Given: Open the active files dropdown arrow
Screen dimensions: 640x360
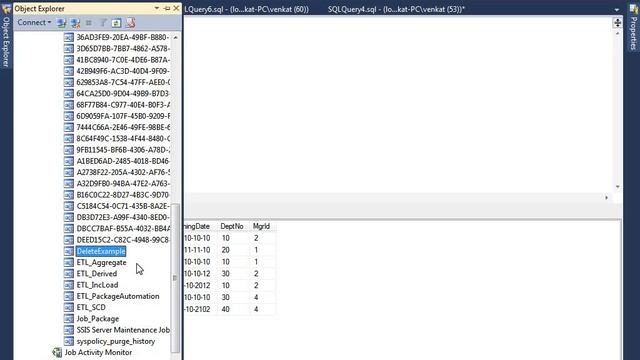Looking at the screenshot, I should pos(617,9).
